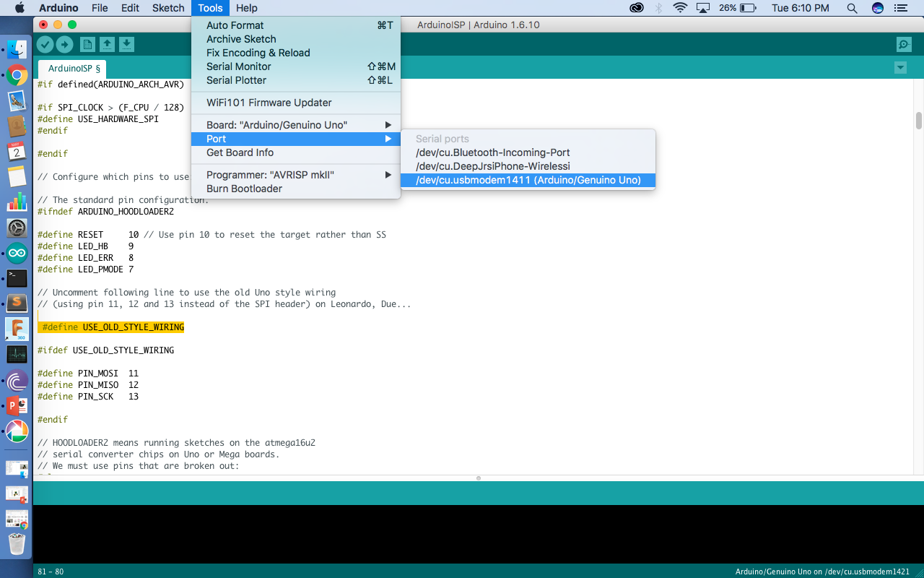
Task: Open the Sketch menu
Action: pyautogui.click(x=168, y=8)
